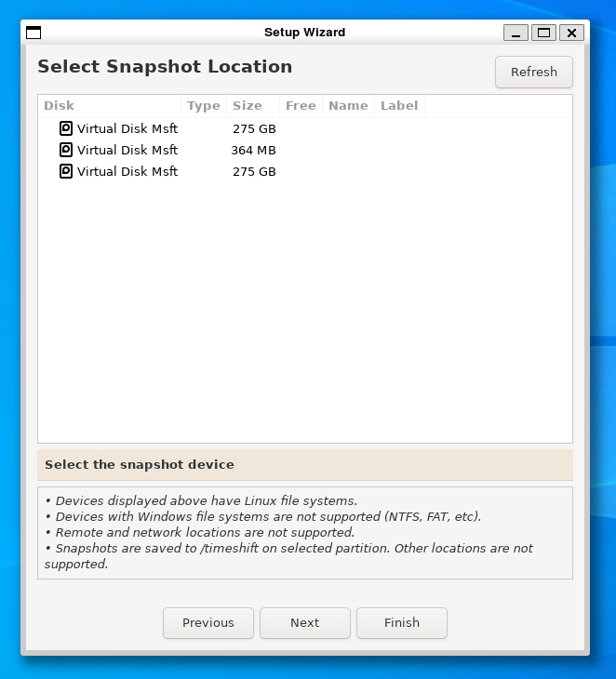The image size is (616, 679).
Task: Click note about remote and network locations
Action: [x=200, y=532]
